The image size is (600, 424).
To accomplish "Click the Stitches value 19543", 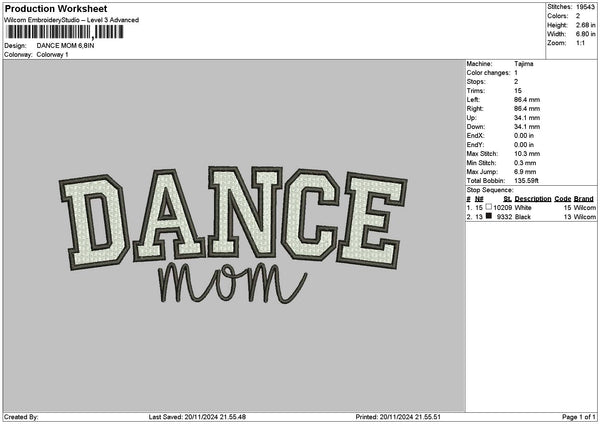I will coord(585,7).
